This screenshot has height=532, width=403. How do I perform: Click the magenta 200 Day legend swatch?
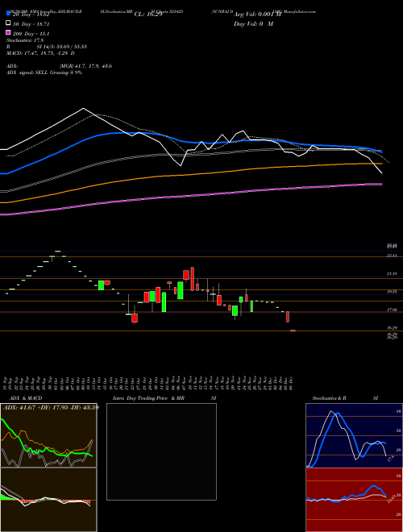pos(8,33)
